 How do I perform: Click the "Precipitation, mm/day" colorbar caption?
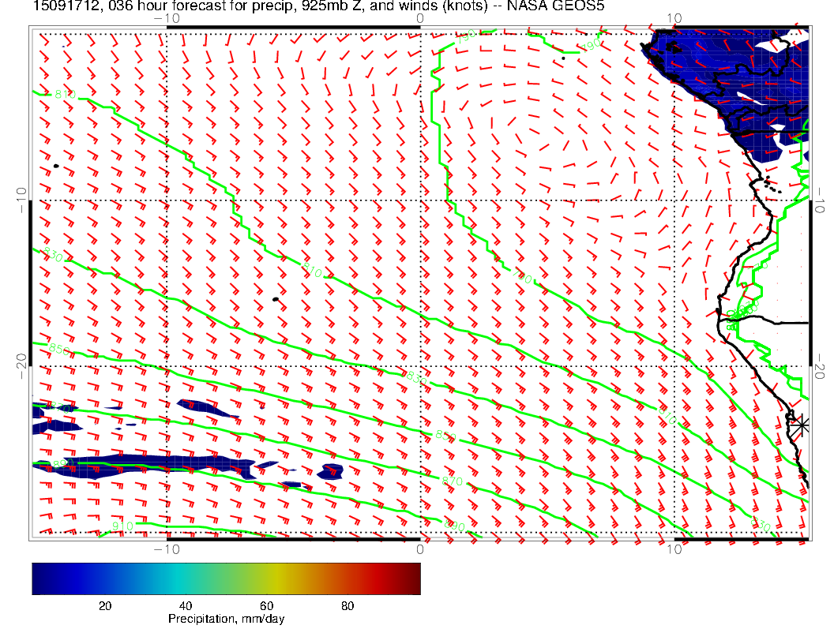[x=226, y=620]
